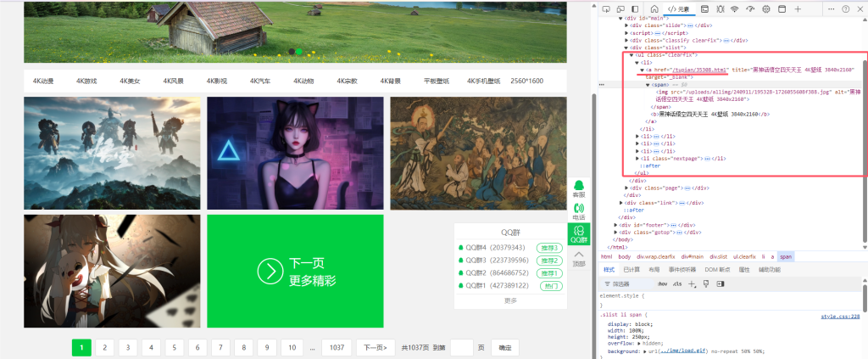Toggle the :hov element state button
This screenshot has width=868, height=359.
(662, 283)
